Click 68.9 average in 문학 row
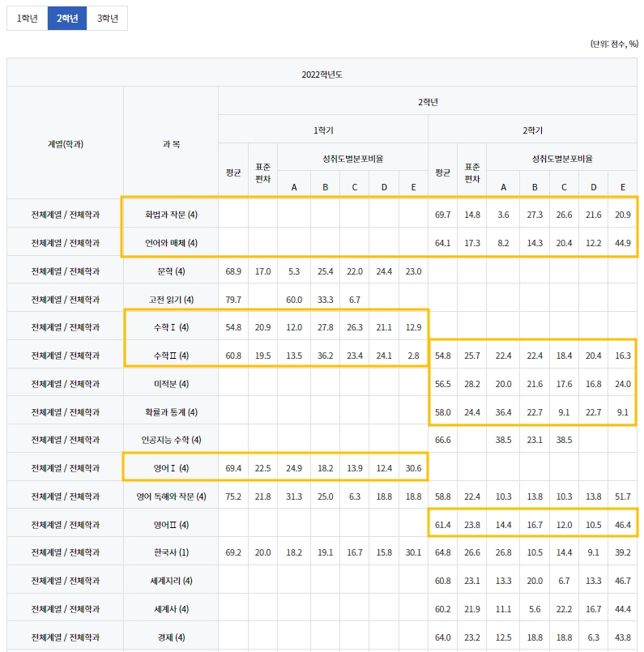The width and height of the screenshot is (644, 652). point(233,271)
